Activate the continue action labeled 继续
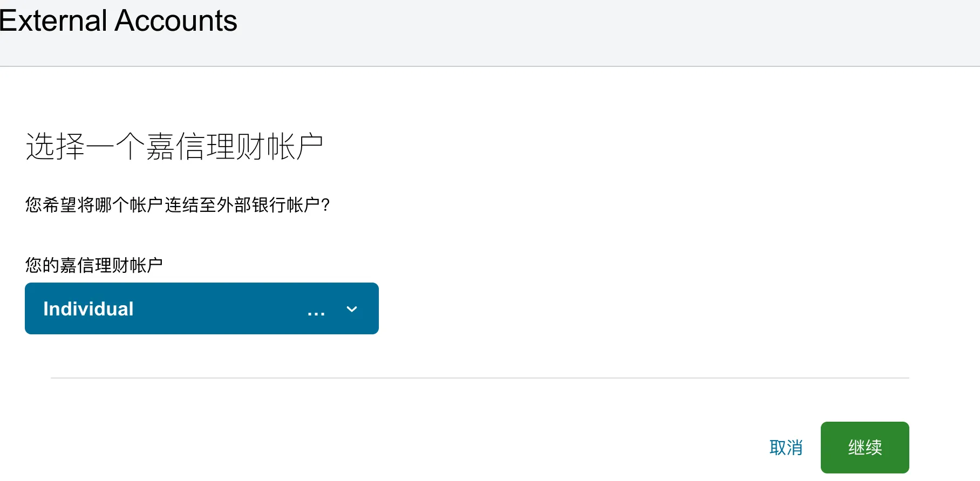Screen dimensions: 980x481 (x=865, y=447)
